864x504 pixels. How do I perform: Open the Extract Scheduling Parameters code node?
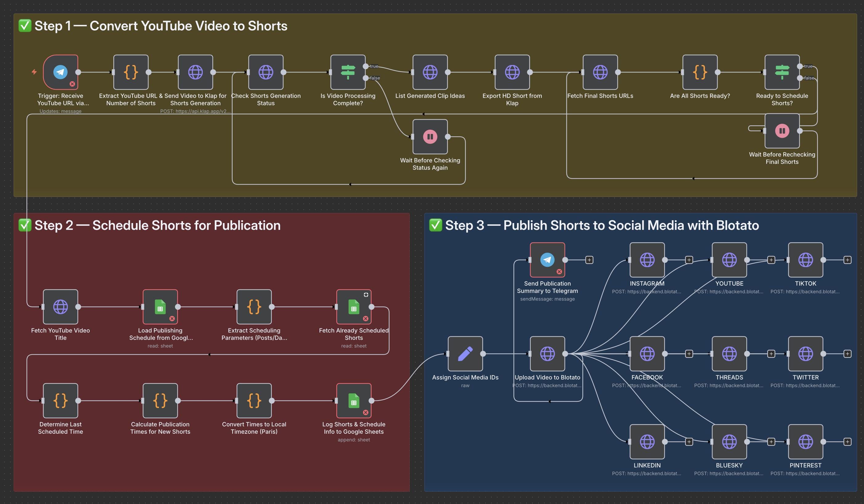[254, 307]
